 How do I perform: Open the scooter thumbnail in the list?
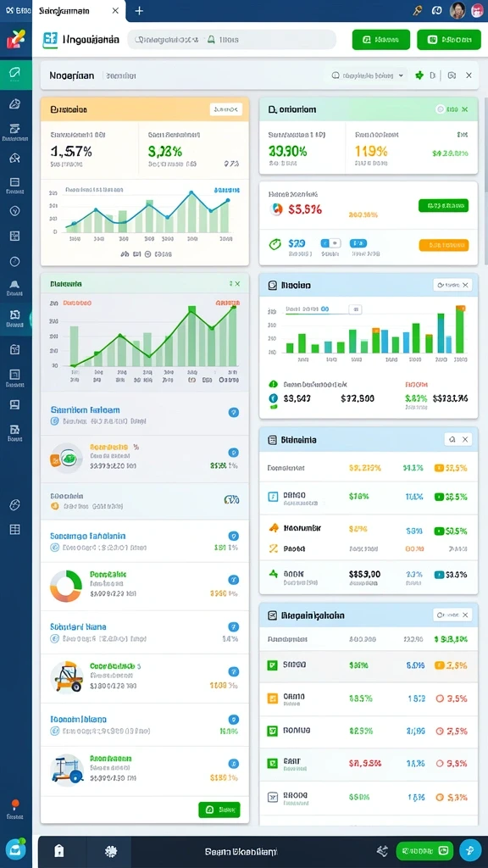(67, 770)
